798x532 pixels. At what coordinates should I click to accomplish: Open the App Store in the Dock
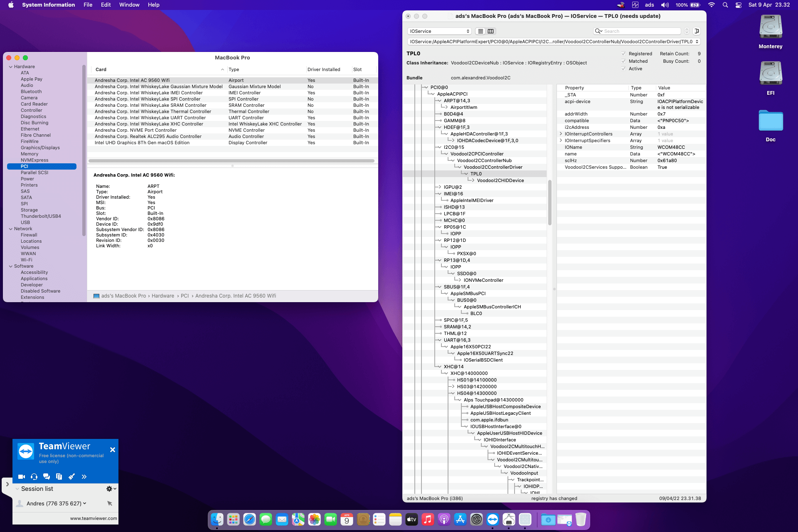click(x=460, y=519)
